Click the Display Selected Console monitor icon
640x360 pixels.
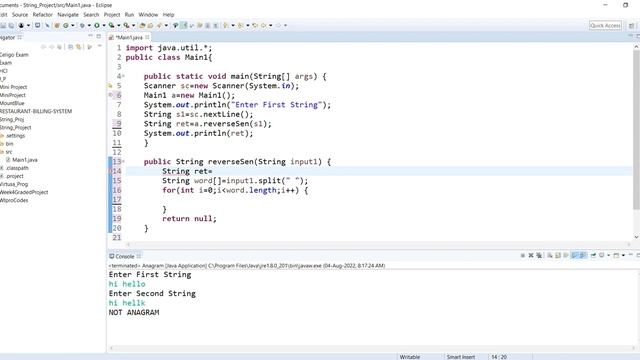[602, 256]
